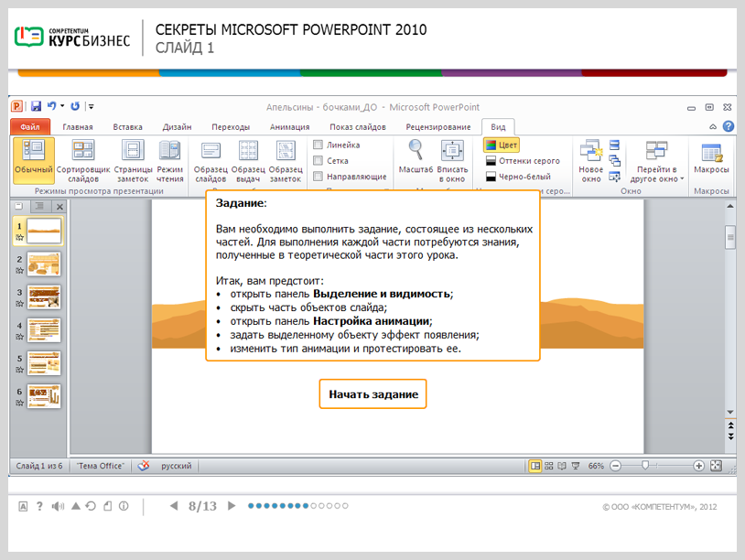Viewport: 745px width, 560px height.
Task: Select the Вид ribbon tab
Action: point(498,127)
